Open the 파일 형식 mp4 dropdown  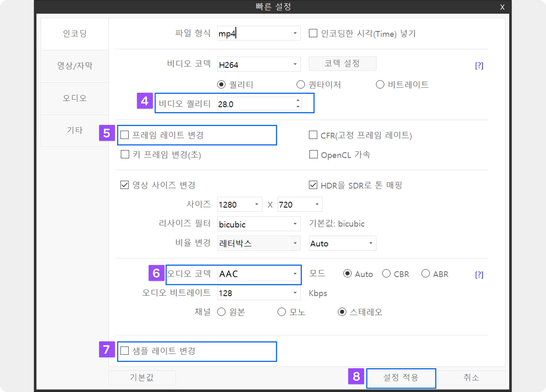tap(295, 33)
